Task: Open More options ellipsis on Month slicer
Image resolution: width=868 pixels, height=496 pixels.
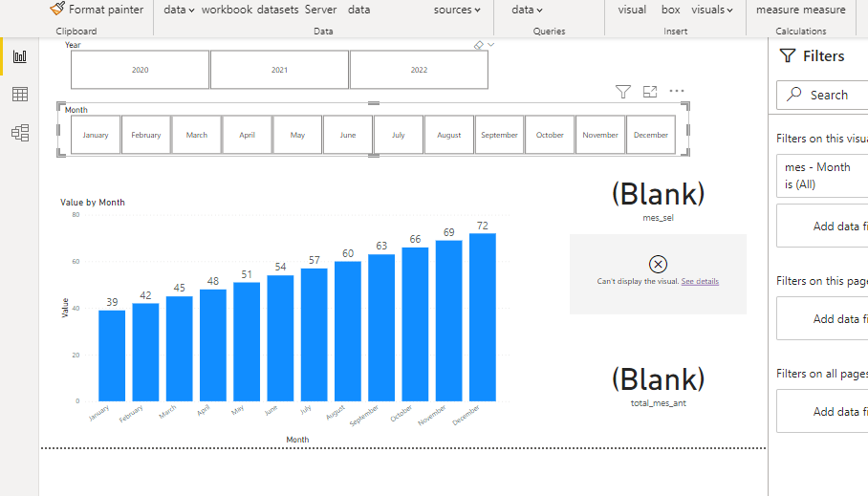Action: pos(677,91)
